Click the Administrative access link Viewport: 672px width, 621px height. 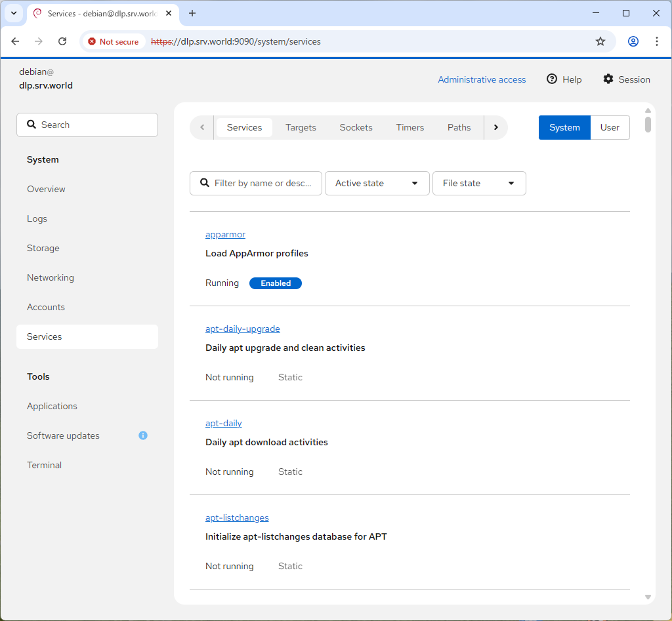[x=482, y=79]
